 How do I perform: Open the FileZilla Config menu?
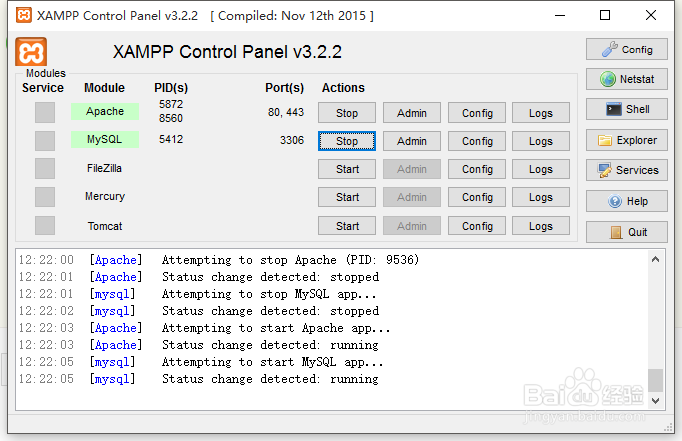point(477,169)
